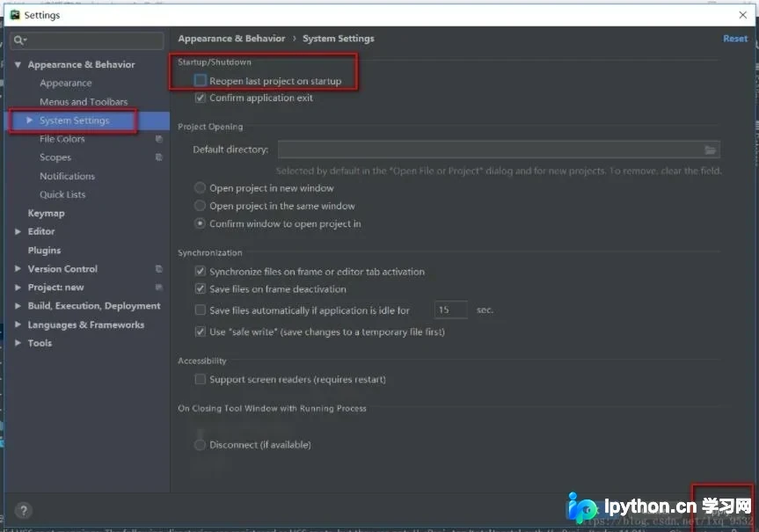Viewport: 759px width, 532px height.
Task: Collapse the Appearance & Behavior section
Action: (x=18, y=64)
